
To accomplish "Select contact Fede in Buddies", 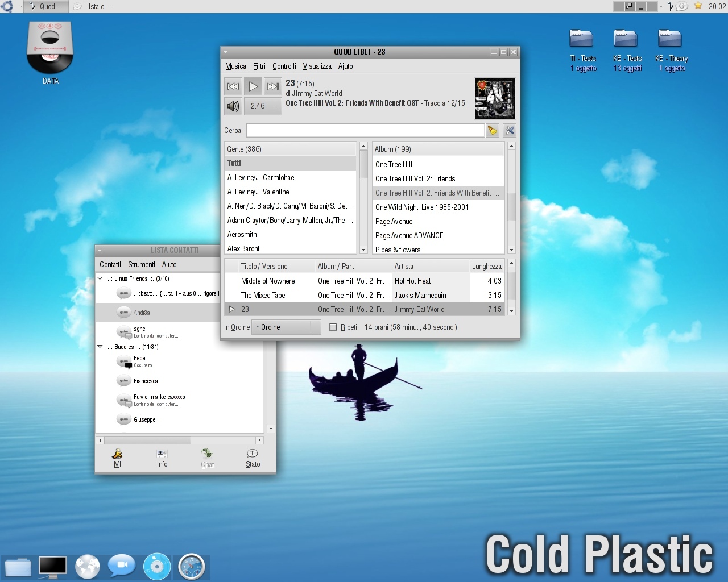I will [x=179, y=361].
